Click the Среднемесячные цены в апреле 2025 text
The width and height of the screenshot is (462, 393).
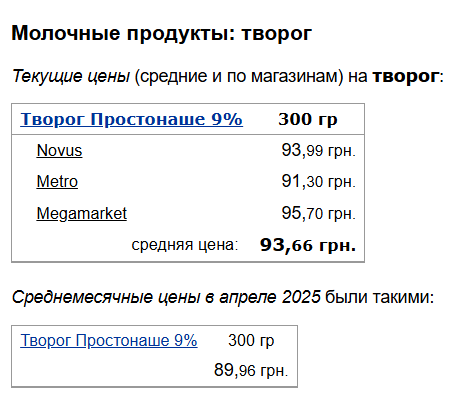(x=166, y=297)
